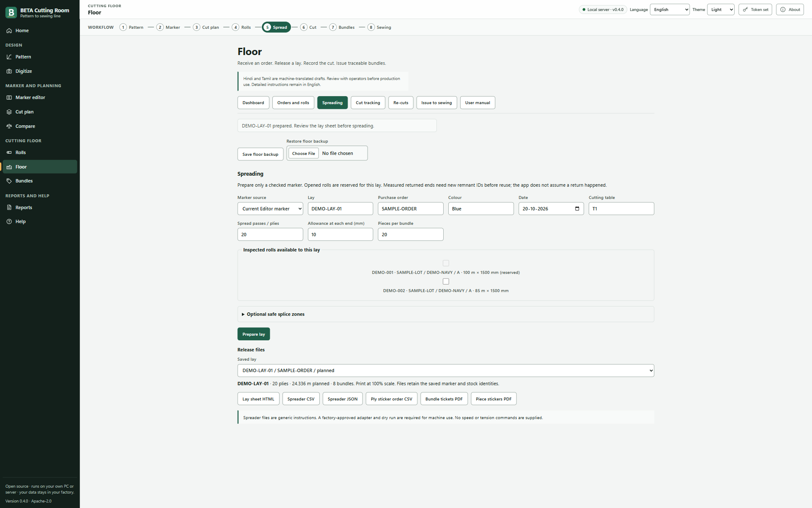Viewport: 812px width, 508px height.
Task: Download the Lay sheet HTML
Action: (x=258, y=399)
